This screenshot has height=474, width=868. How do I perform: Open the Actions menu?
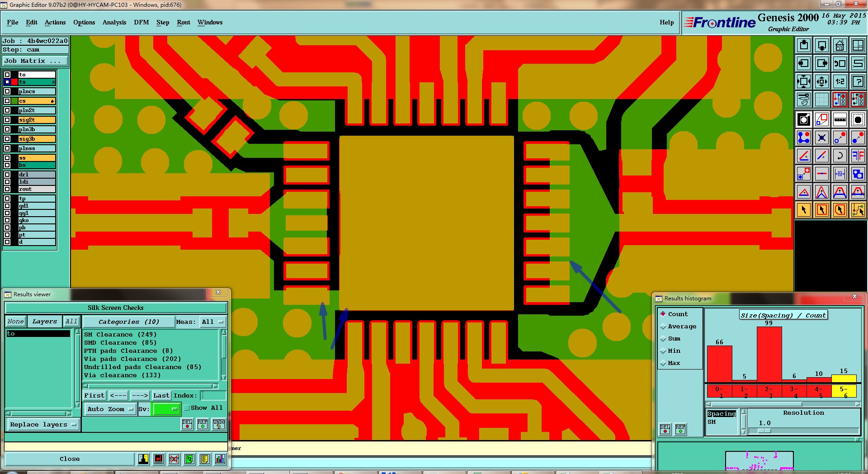(55, 22)
